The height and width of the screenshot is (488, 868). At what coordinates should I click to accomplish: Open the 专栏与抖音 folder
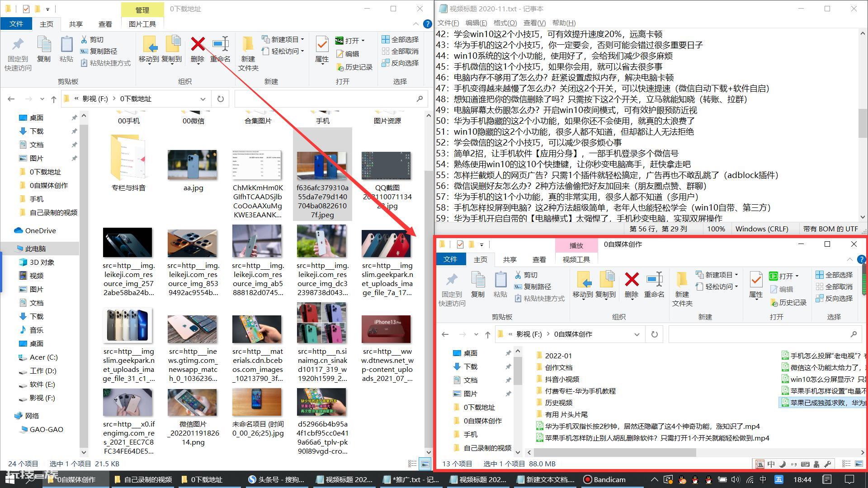pyautogui.click(x=128, y=163)
